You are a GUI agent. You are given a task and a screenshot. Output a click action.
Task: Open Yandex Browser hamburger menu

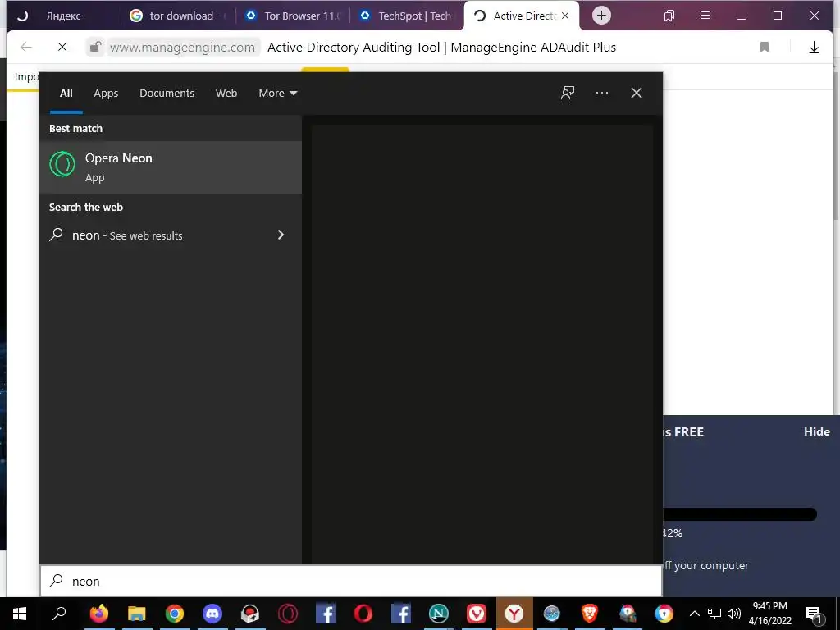(705, 16)
